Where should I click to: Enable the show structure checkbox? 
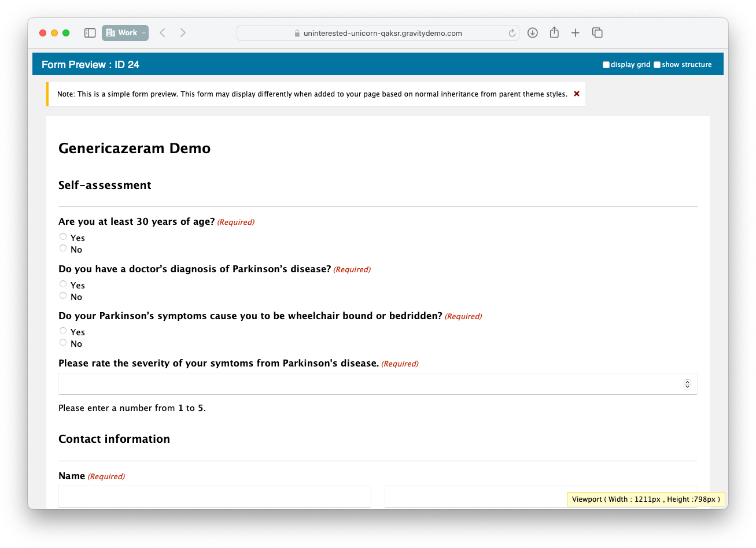[657, 65]
